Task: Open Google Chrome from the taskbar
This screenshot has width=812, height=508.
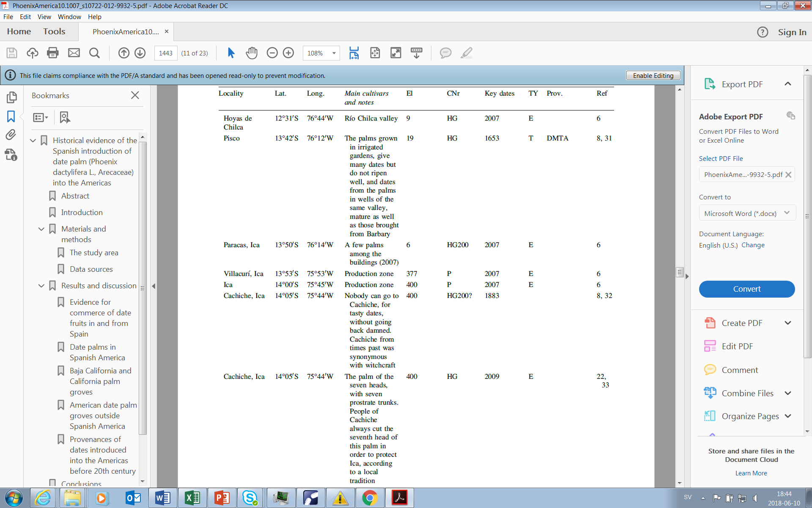Action: point(370,498)
